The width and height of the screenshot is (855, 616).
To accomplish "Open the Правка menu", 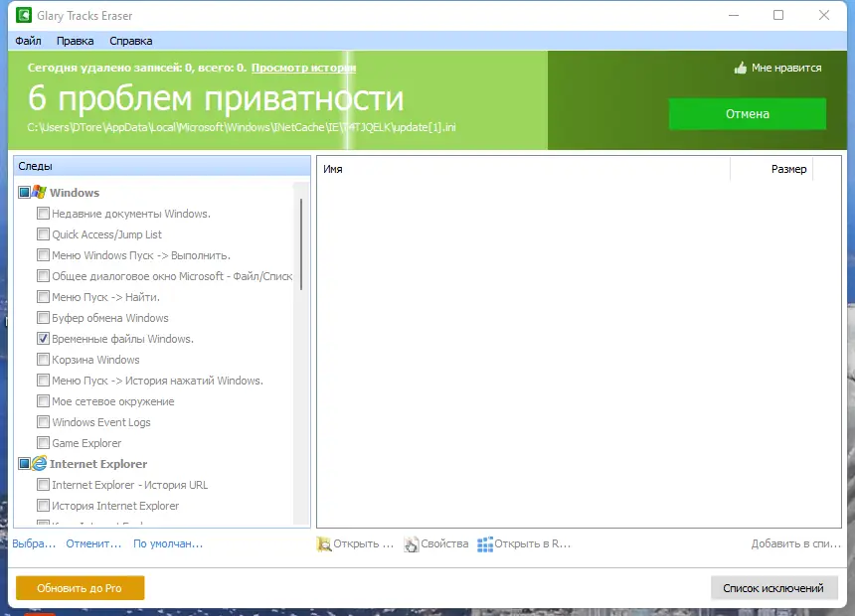I will 76,41.
